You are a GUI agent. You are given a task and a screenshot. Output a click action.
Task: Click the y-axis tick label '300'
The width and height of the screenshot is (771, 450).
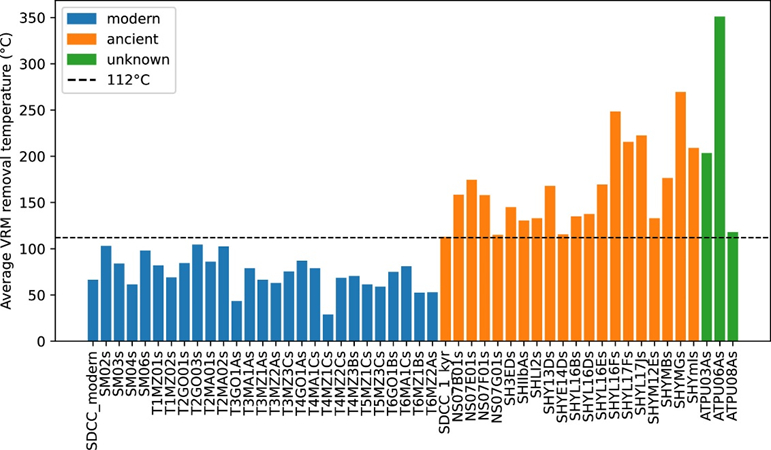click(32, 64)
